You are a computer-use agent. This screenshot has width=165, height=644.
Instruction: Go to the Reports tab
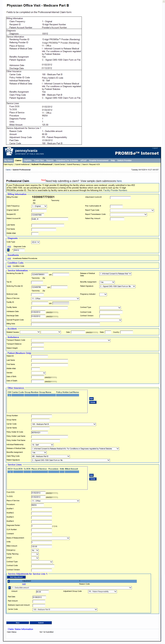[x=50, y=161]
